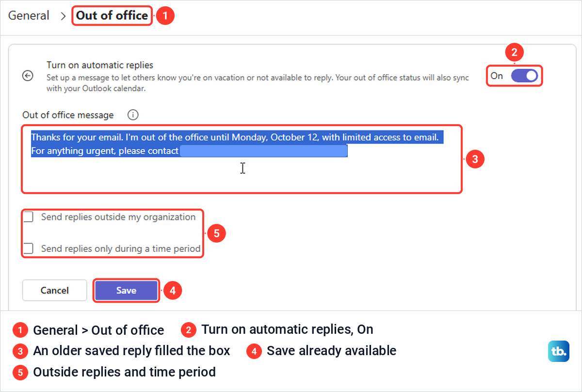Screen dimensions: 582x392
Task: Open the General breadcrumb
Action: pyautogui.click(x=29, y=16)
